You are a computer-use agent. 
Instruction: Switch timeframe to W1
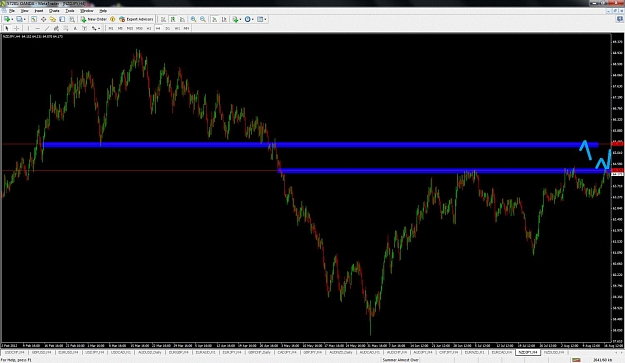177,28
